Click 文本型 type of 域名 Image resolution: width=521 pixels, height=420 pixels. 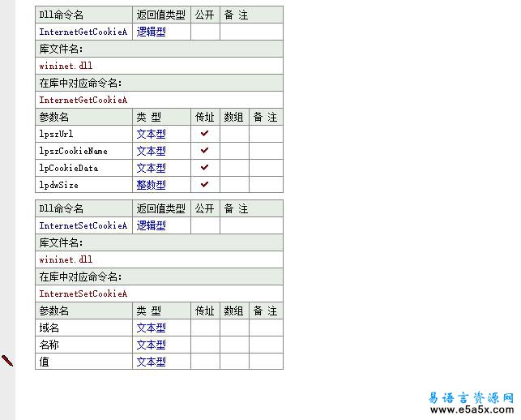[x=152, y=328]
